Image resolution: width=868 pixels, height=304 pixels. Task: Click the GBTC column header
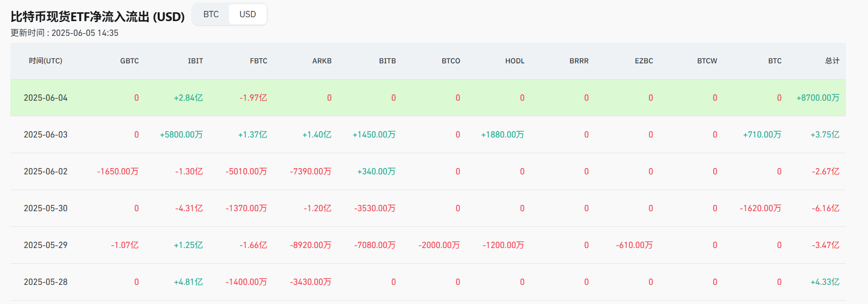click(129, 61)
